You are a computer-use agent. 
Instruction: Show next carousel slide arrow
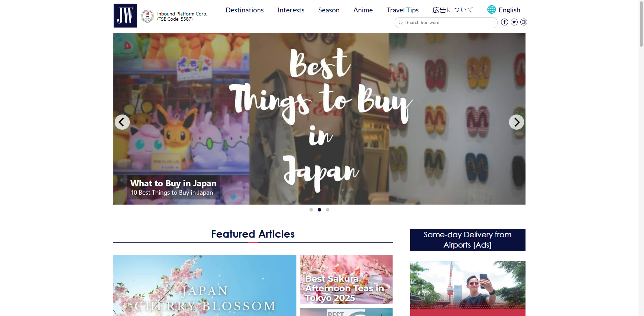[x=517, y=122]
